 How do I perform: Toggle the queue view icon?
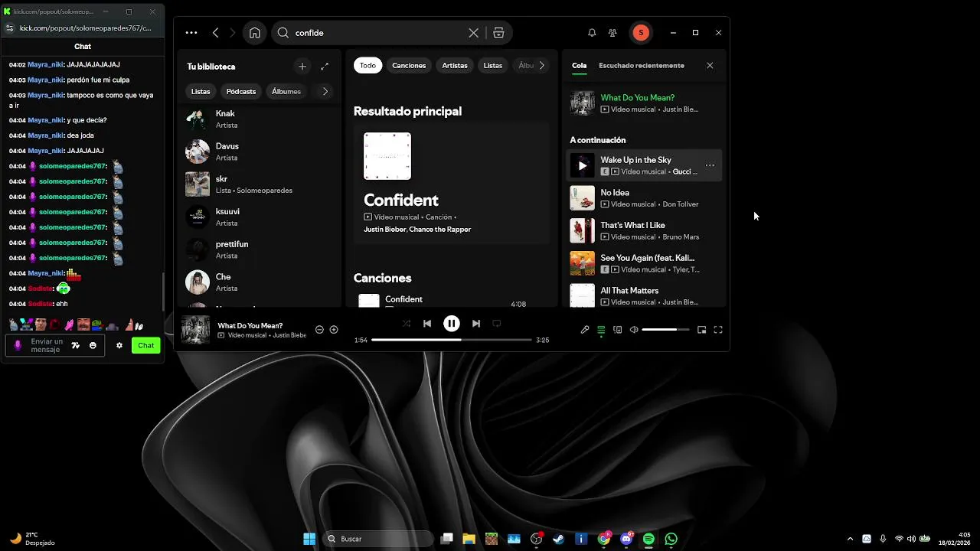pos(601,330)
